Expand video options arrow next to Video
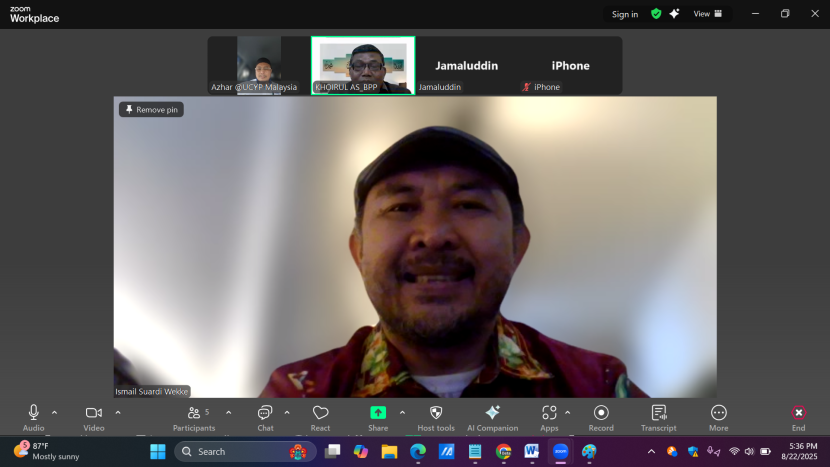 pyautogui.click(x=118, y=412)
